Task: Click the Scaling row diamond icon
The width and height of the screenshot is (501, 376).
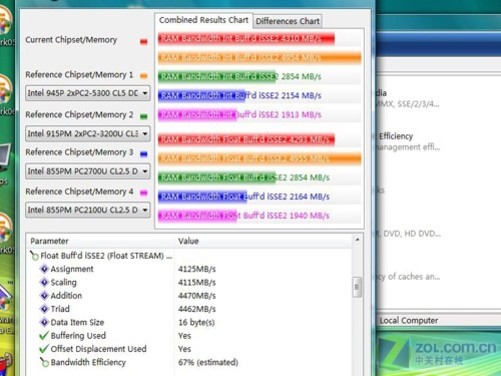Action: point(44,282)
